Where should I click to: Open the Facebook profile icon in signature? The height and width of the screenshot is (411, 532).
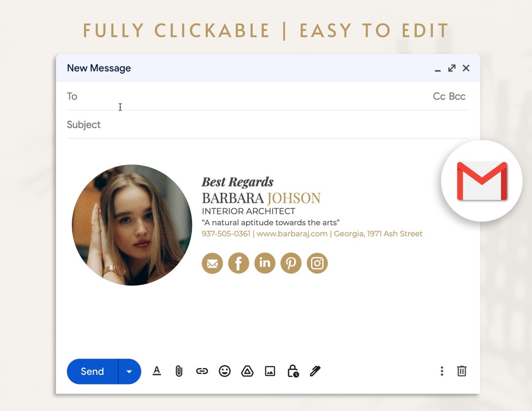(238, 263)
